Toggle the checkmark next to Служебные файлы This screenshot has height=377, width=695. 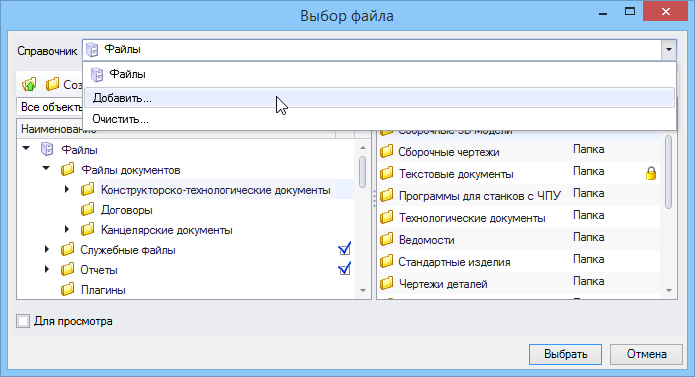pyautogui.click(x=344, y=249)
